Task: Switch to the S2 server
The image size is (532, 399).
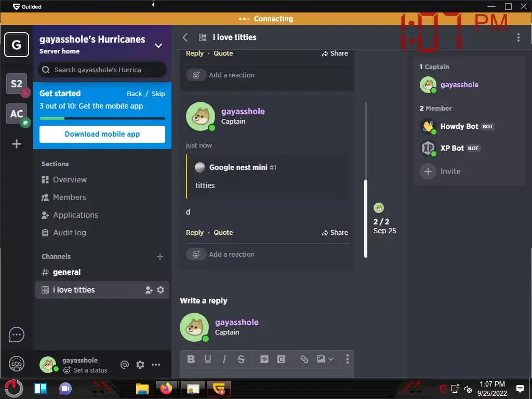Action: 17,84
